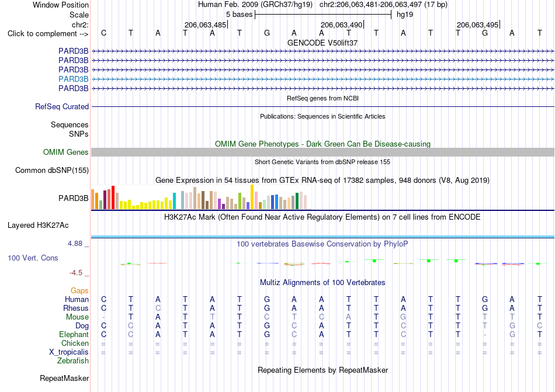Click the 206,063,485 position marker
Screen dimensions: 555x392
205,25
